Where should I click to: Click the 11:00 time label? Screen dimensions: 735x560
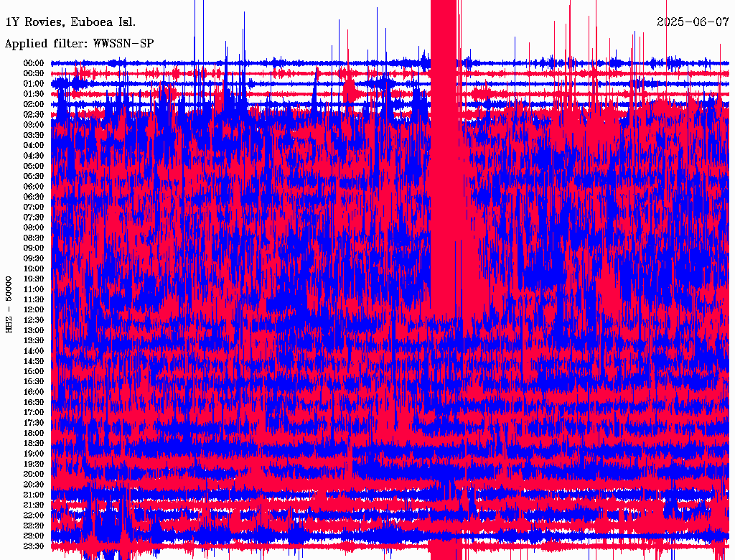(34, 289)
